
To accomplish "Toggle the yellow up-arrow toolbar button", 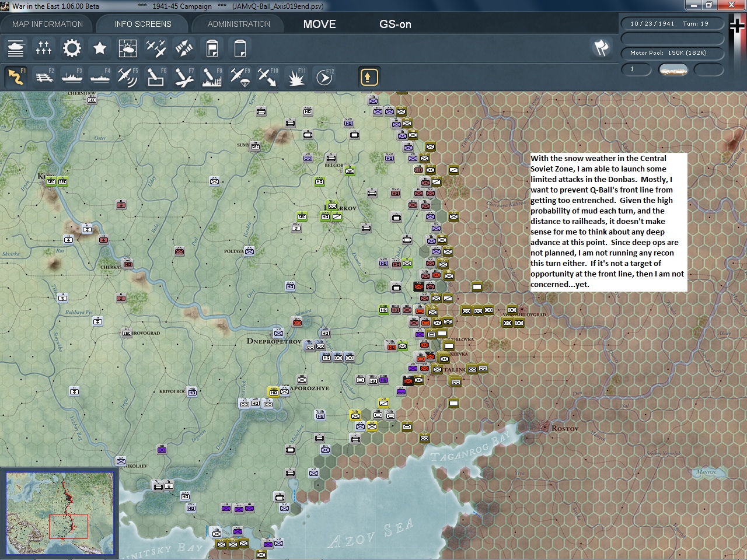I will coord(369,77).
